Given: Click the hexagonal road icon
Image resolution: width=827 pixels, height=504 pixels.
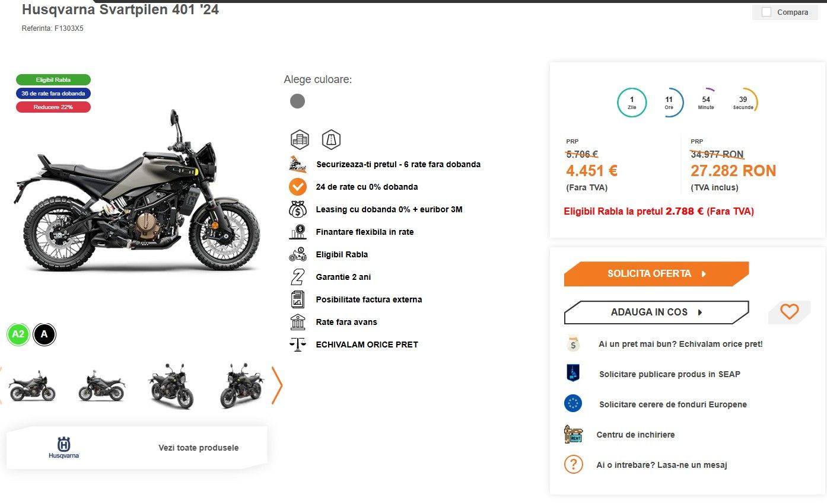Looking at the screenshot, I should [x=331, y=140].
